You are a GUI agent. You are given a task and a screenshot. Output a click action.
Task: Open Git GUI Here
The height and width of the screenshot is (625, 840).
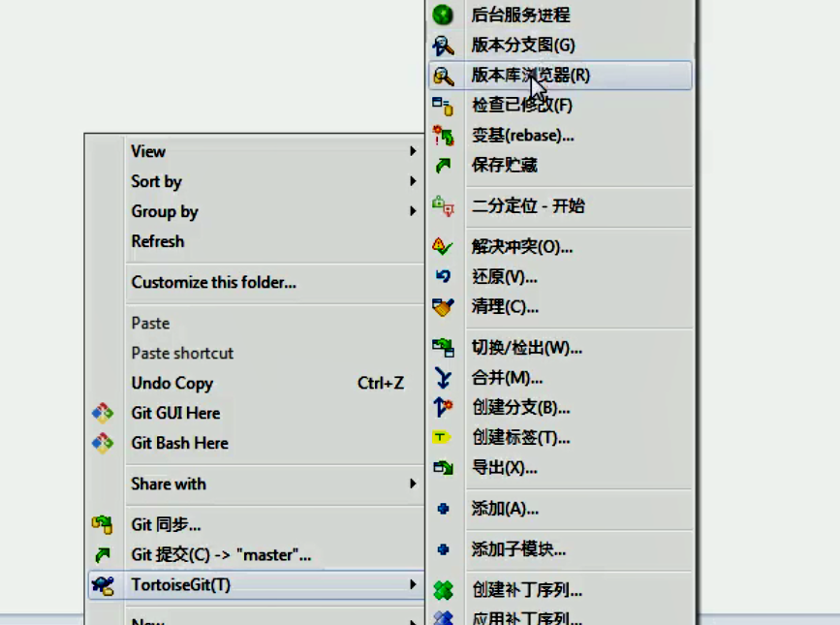(x=256, y=413)
